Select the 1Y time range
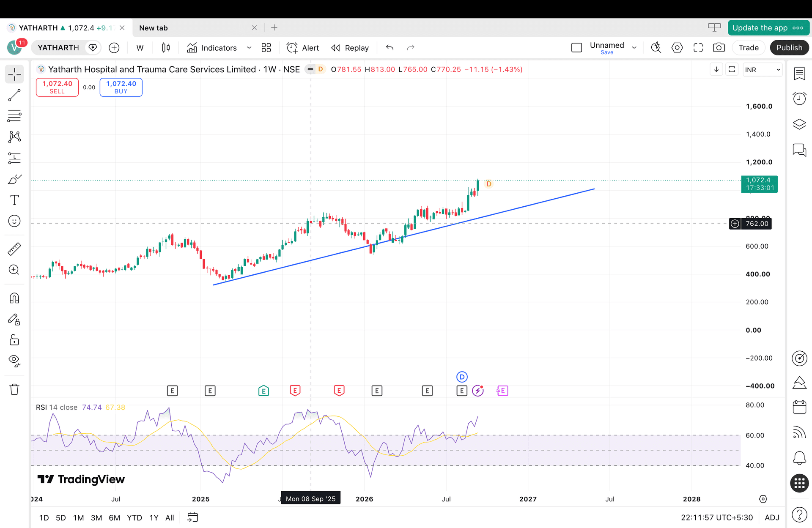The image size is (812, 528). click(x=154, y=517)
